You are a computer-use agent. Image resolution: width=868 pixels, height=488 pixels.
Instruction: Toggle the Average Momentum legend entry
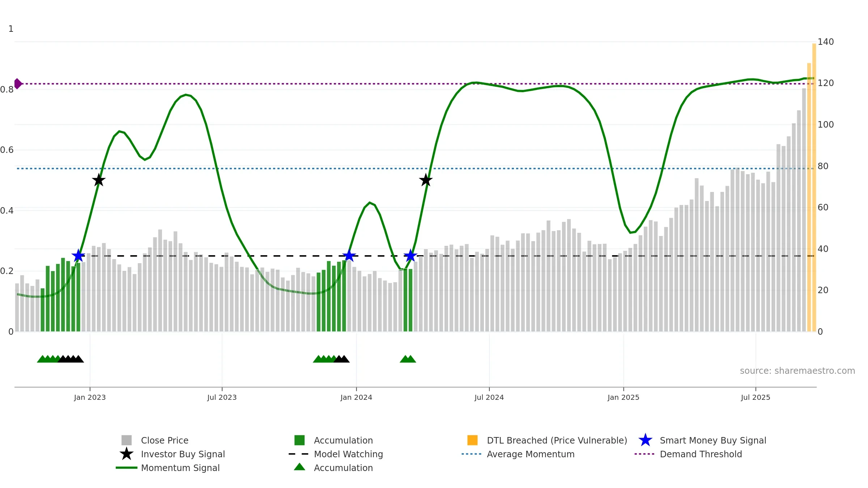click(530, 454)
